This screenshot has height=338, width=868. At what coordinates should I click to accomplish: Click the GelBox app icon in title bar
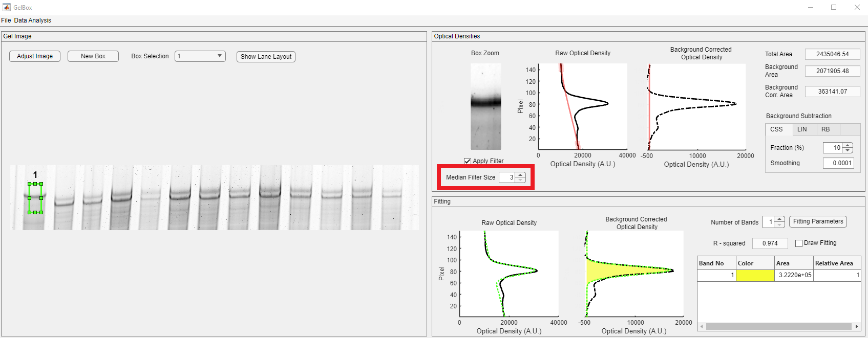tap(6, 7)
